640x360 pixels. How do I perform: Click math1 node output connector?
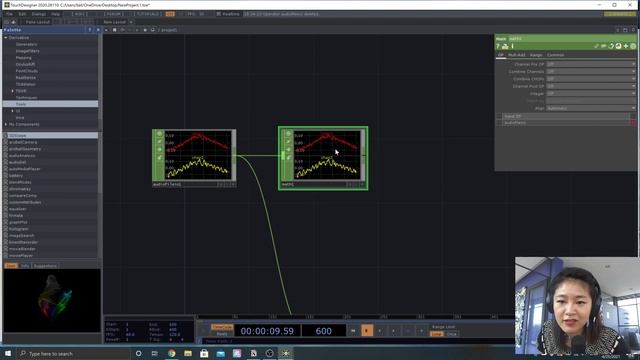click(x=363, y=156)
